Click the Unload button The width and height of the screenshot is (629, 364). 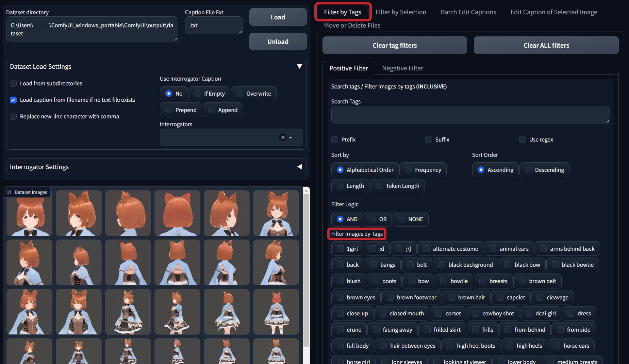[x=278, y=42]
